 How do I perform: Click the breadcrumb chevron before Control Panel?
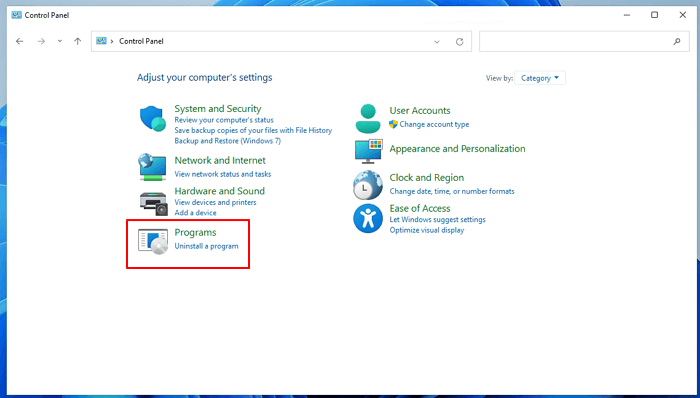[x=112, y=41]
